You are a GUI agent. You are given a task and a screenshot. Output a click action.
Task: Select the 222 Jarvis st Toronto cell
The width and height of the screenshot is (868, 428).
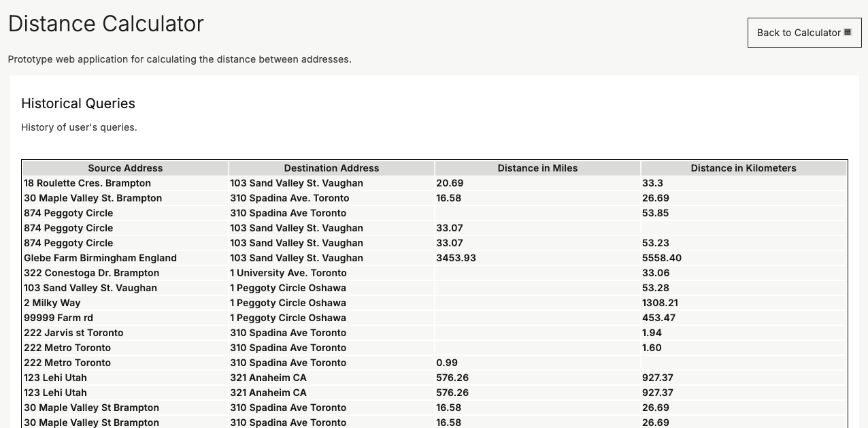coord(73,333)
